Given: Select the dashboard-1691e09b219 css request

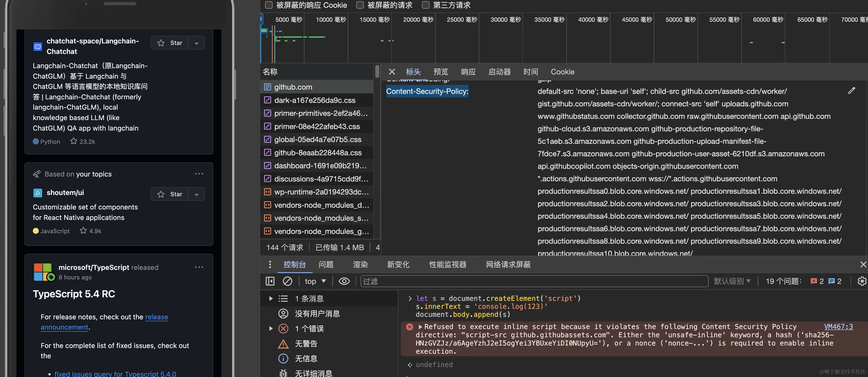Looking at the screenshot, I should pos(317,166).
